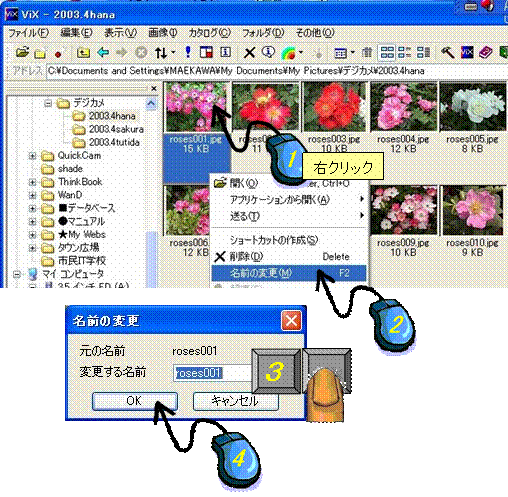Image resolution: width=508 pixels, height=497 pixels.
Task: Click OK in the rename dialog
Action: tap(135, 401)
